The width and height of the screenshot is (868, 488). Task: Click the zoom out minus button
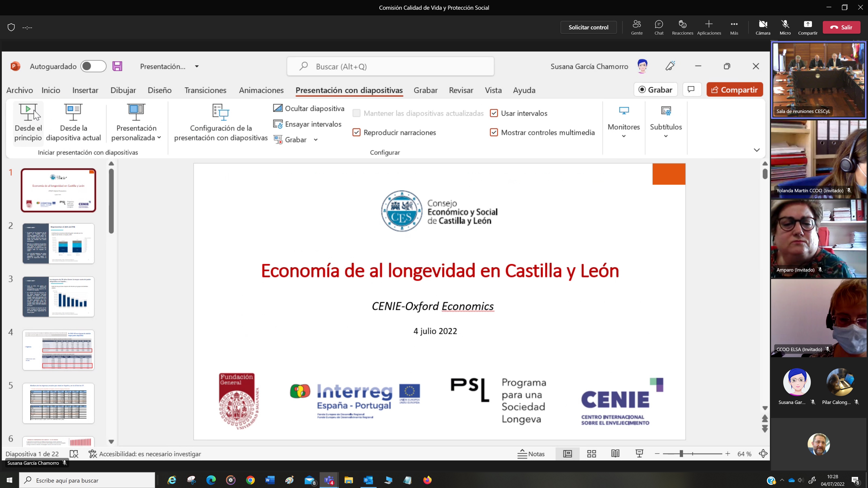[x=657, y=454]
